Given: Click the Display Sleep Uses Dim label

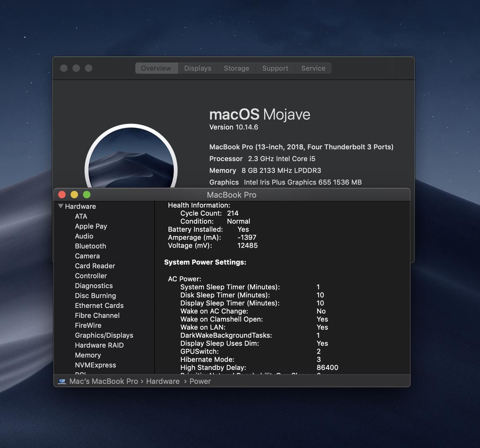Looking at the screenshot, I should [x=220, y=343].
